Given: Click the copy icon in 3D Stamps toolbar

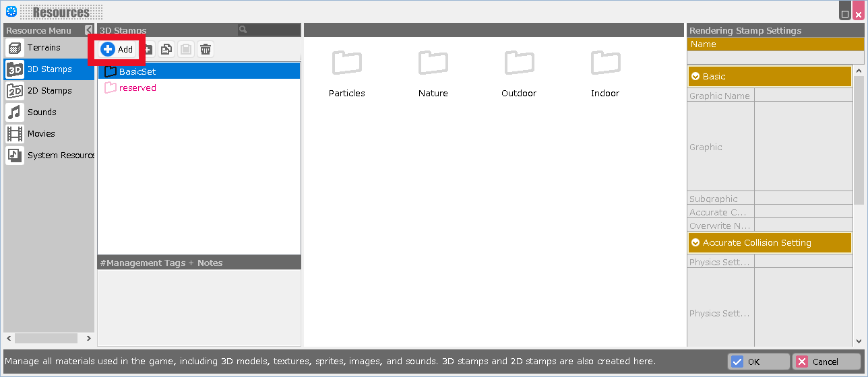Looking at the screenshot, I should pos(166,49).
